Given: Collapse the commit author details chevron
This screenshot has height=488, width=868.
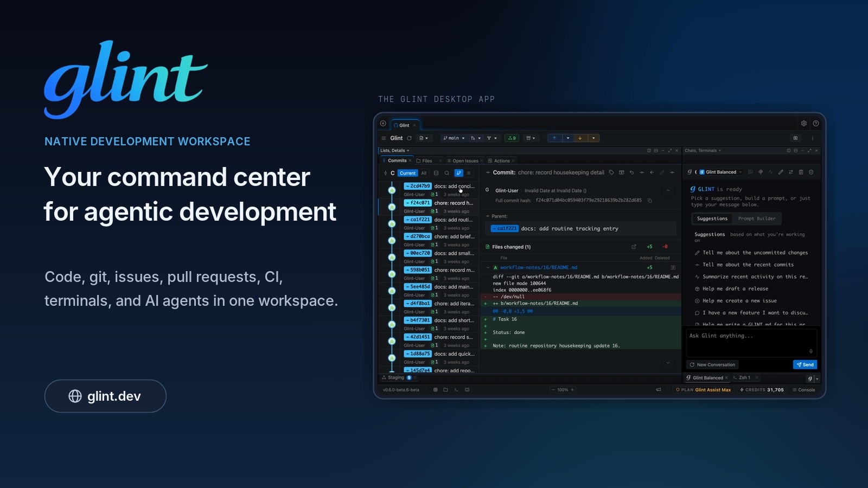Looking at the screenshot, I should coord(668,190).
